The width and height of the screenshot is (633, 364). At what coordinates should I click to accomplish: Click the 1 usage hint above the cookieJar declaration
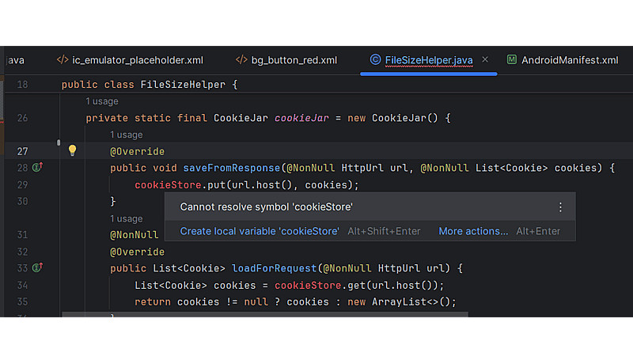102,101
